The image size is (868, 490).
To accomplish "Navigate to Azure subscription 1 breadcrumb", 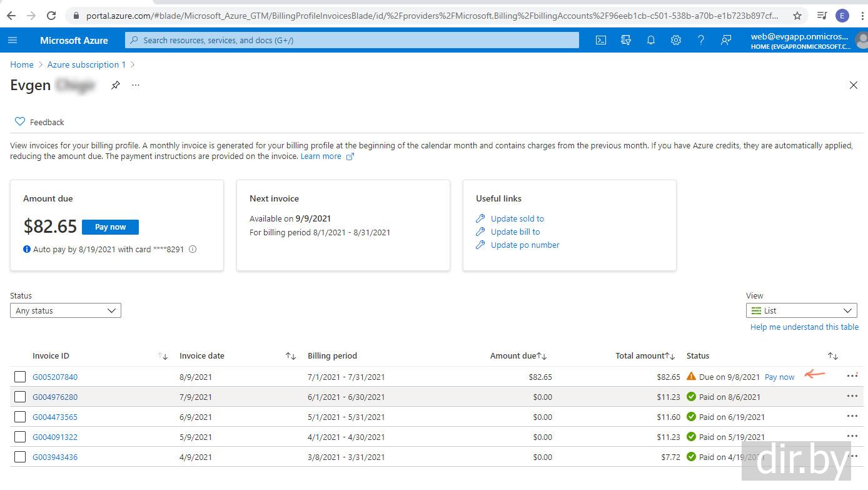I will (x=86, y=64).
